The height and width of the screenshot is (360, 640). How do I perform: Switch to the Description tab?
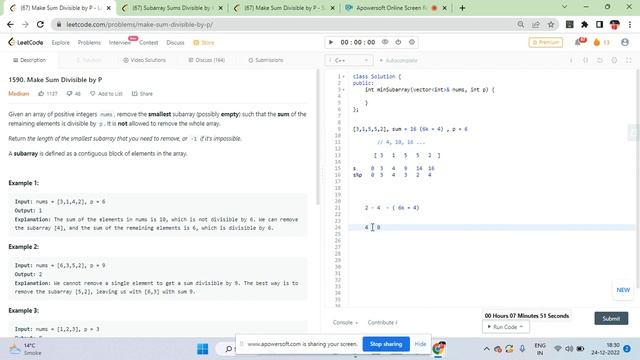click(x=29, y=60)
